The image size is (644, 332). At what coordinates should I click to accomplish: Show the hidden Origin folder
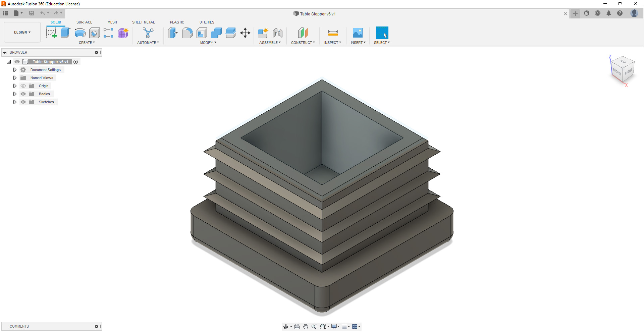(23, 86)
